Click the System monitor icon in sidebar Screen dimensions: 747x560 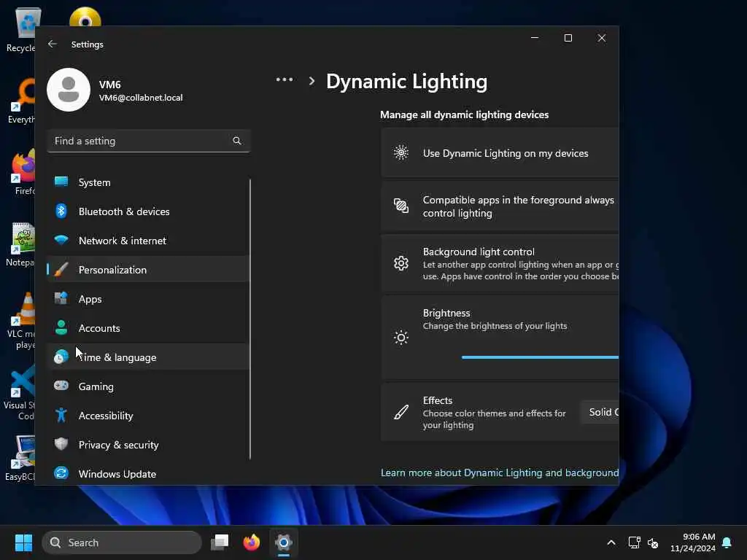pyautogui.click(x=61, y=182)
